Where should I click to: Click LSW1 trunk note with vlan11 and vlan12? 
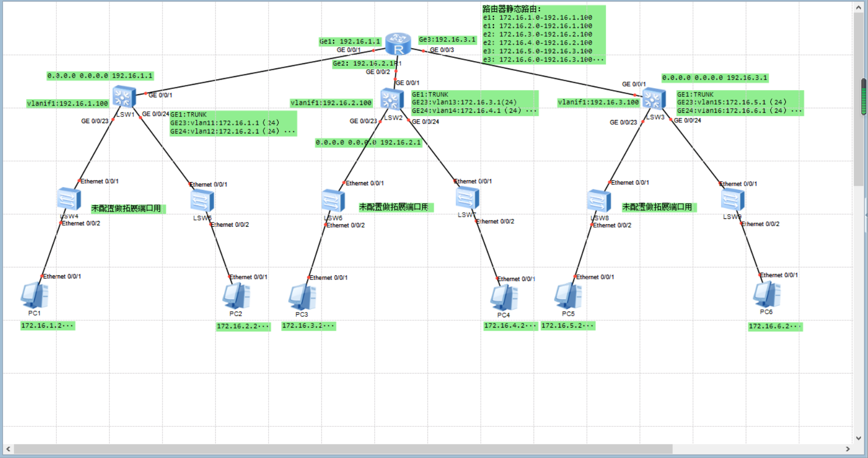(233, 123)
